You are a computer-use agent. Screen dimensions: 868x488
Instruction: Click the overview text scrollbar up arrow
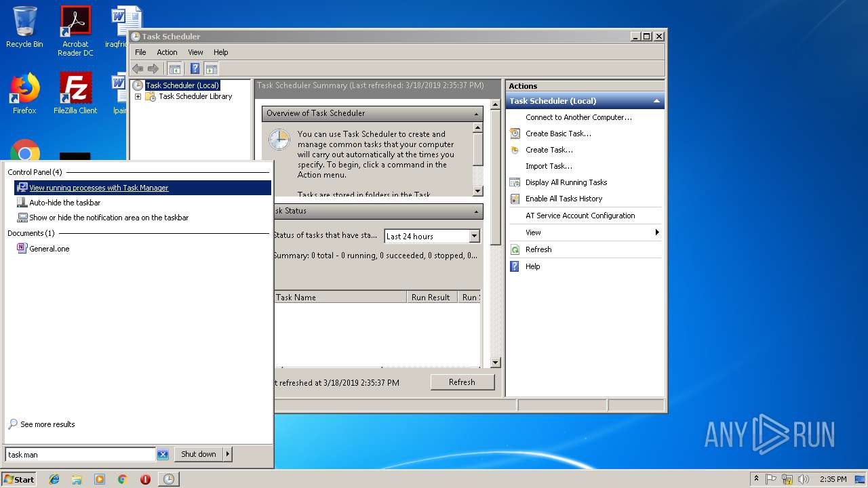477,127
